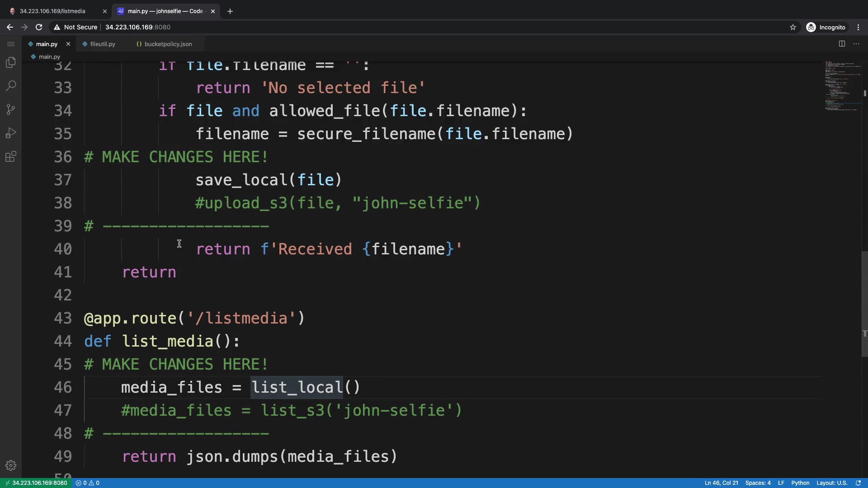Click the hamburger application menu icon
This screenshot has height=488, width=868.
tap(11, 44)
